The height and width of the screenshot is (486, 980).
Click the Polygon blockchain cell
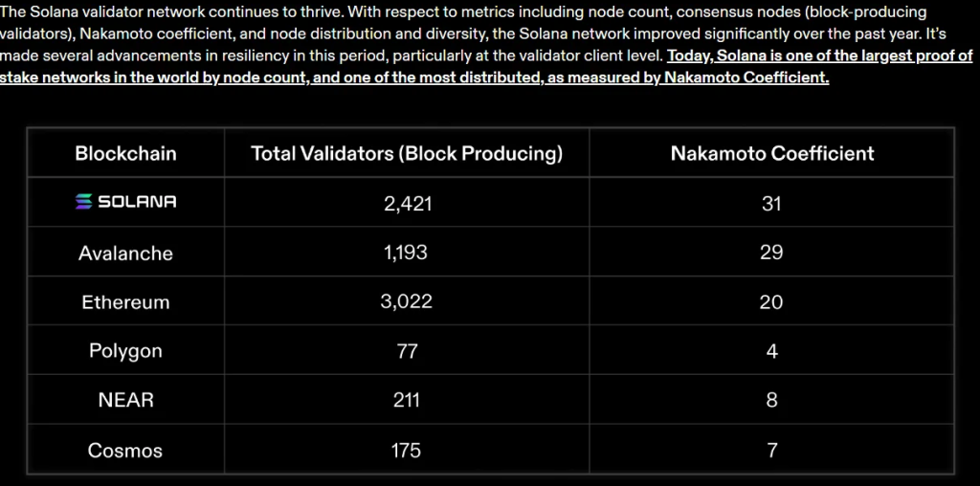[125, 351]
